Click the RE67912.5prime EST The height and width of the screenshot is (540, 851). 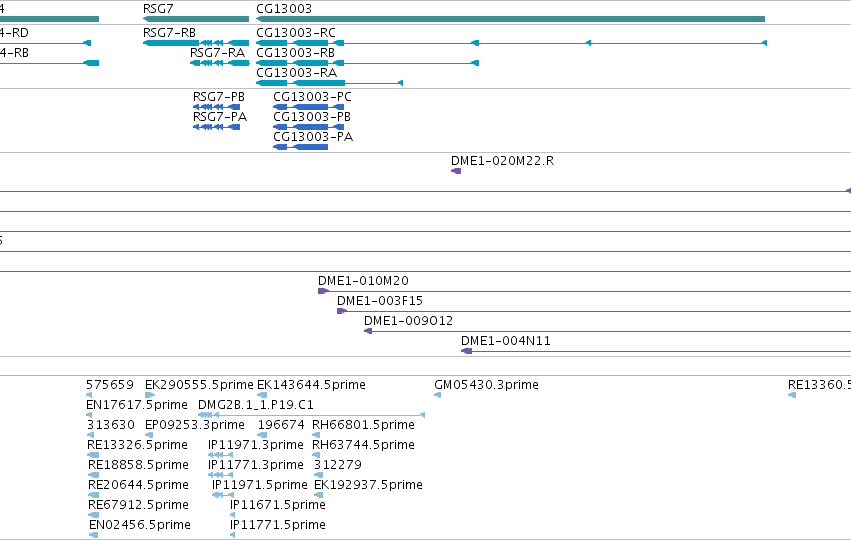pyautogui.click(x=93, y=515)
